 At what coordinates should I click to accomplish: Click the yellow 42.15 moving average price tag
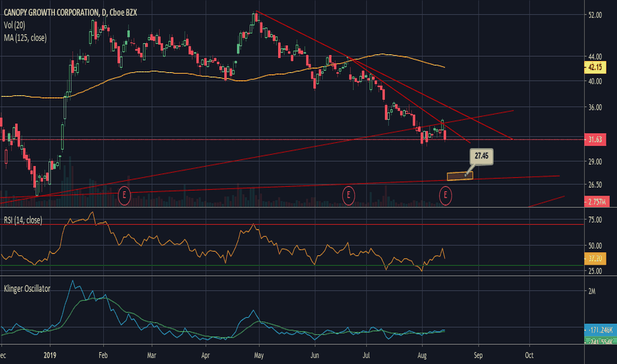(x=595, y=68)
